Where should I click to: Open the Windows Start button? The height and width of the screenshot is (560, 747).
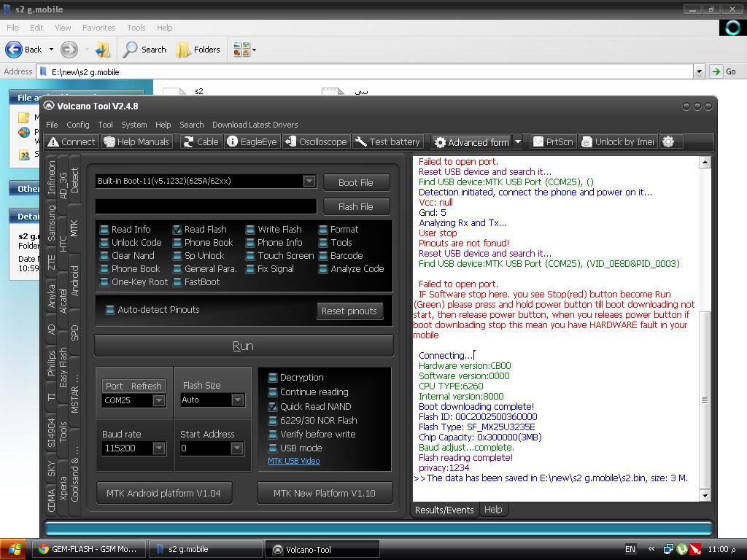tap(13, 550)
